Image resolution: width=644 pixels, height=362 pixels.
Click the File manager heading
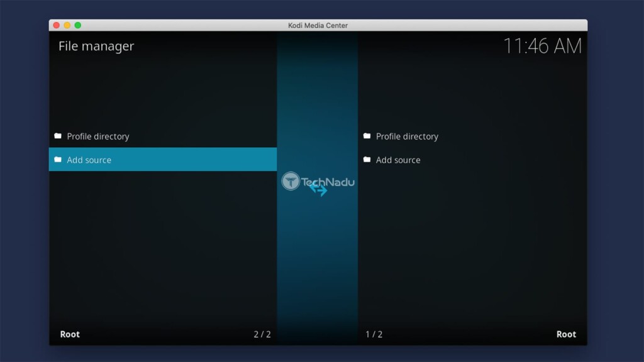pos(96,46)
